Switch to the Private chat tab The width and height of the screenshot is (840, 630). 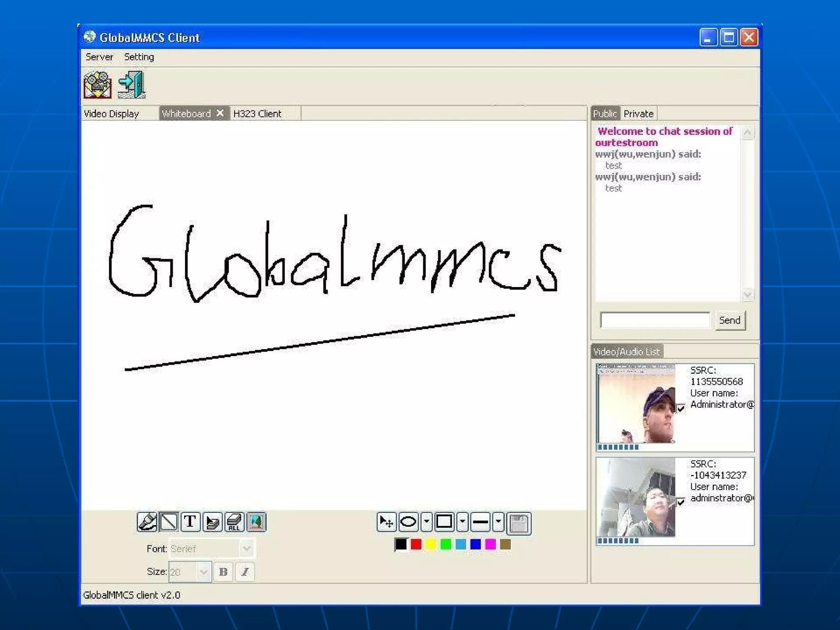coord(638,114)
